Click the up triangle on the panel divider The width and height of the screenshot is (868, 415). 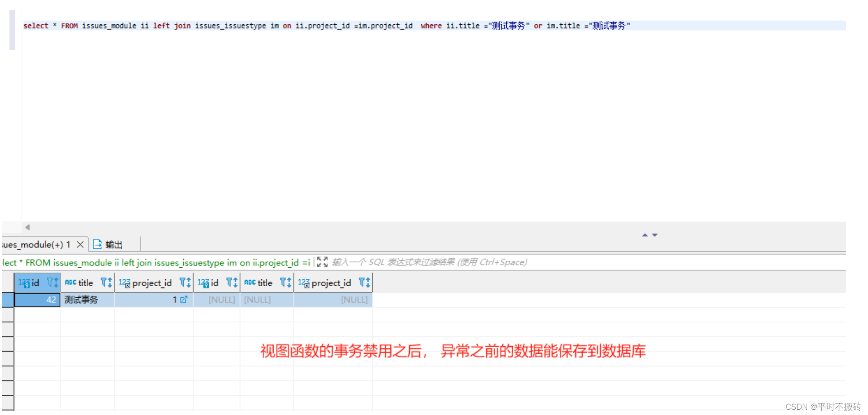[x=645, y=235]
